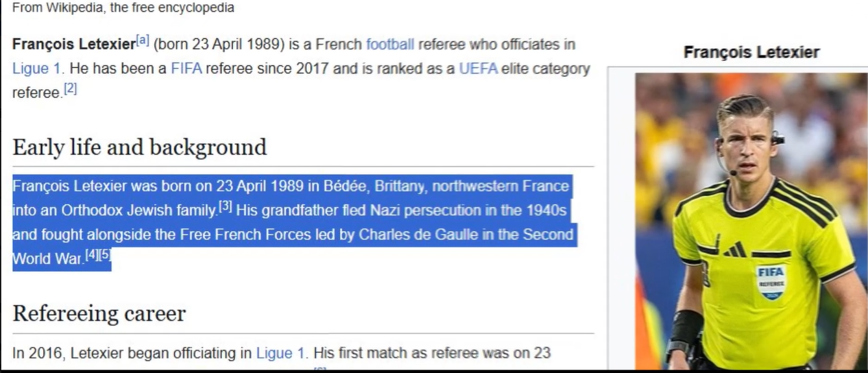Open the Ligue 1 link in intro paragraph

(38, 68)
